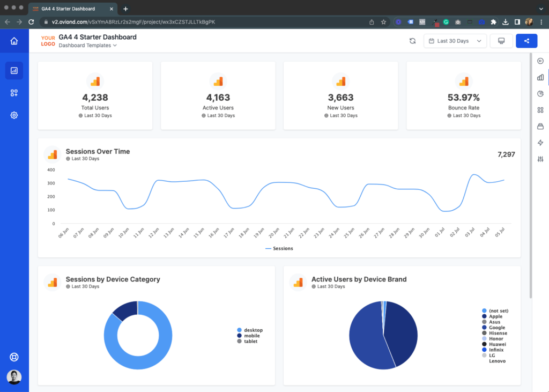This screenshot has width=549, height=392.
Task: Click the browser share page icon
Action: coord(372,22)
